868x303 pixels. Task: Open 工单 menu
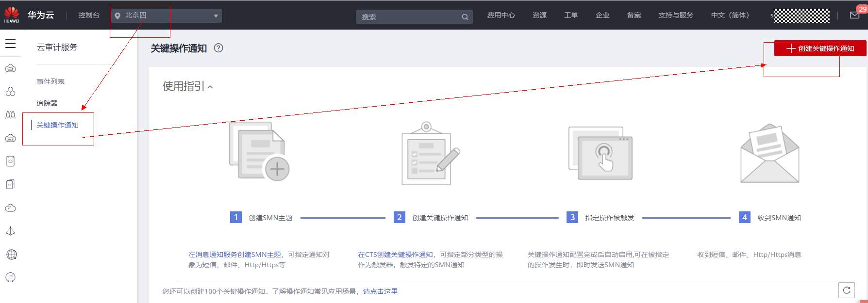[571, 16]
